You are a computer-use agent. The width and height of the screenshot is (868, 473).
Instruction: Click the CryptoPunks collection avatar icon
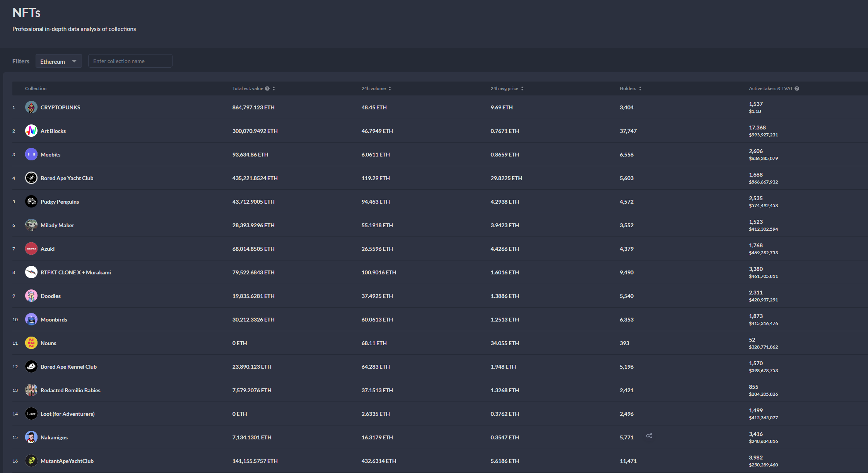pos(31,107)
